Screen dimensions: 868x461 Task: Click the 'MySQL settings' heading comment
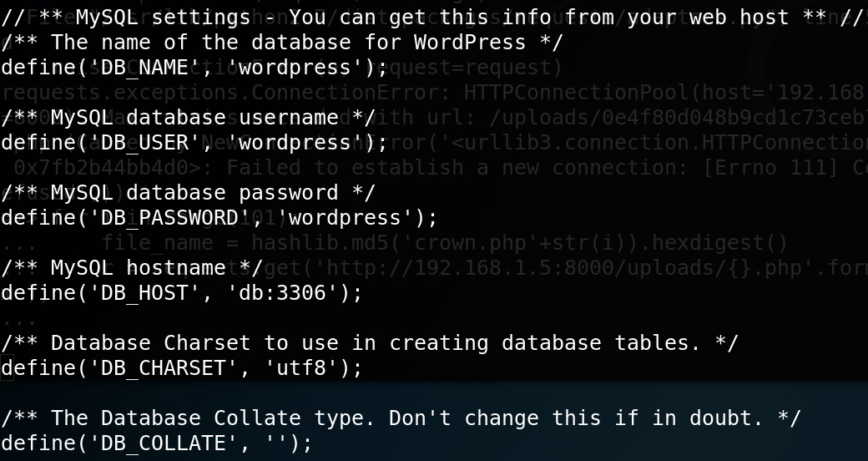[150, 18]
